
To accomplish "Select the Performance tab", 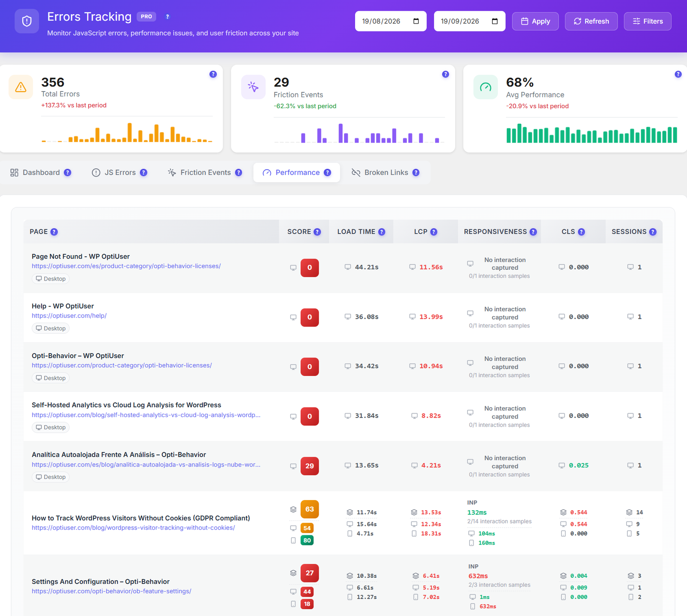I will tap(297, 173).
